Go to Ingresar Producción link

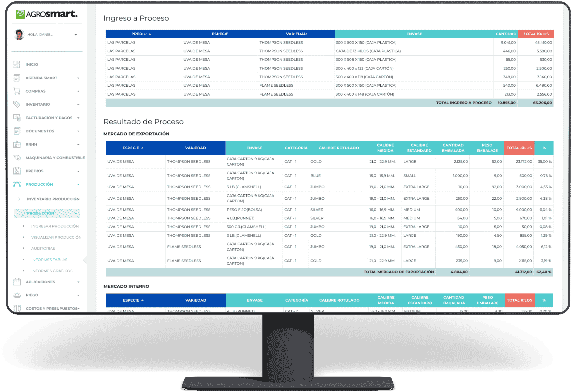point(55,226)
